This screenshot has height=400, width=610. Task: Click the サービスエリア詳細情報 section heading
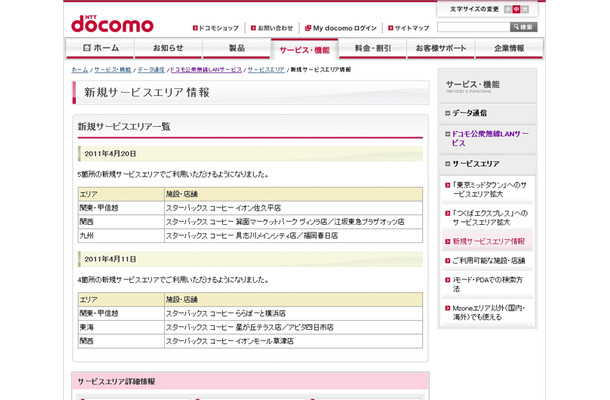[116, 381]
